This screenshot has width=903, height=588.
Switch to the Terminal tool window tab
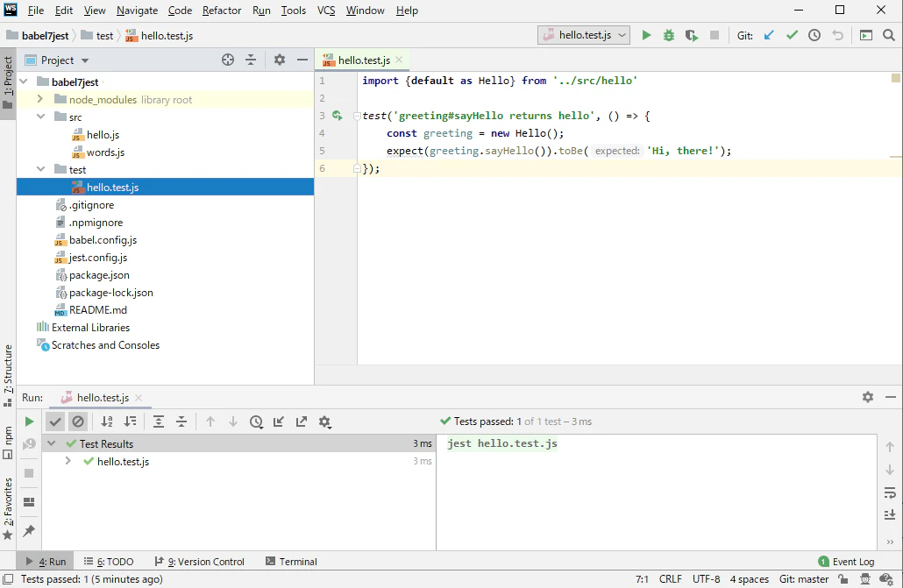pyautogui.click(x=292, y=562)
